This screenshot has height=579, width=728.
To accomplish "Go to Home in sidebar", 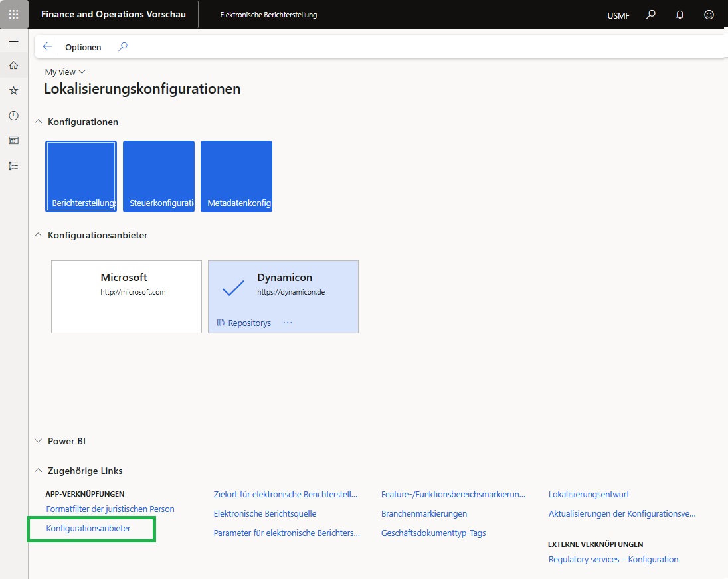I will (x=13, y=66).
